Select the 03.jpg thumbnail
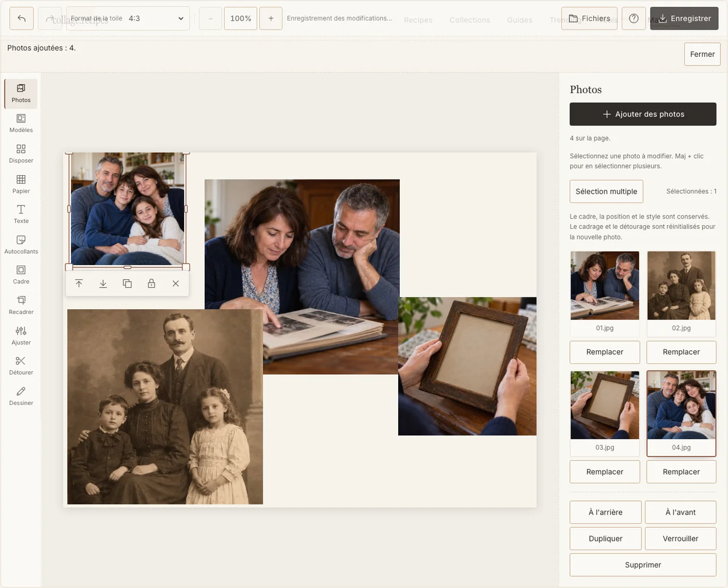 click(605, 413)
